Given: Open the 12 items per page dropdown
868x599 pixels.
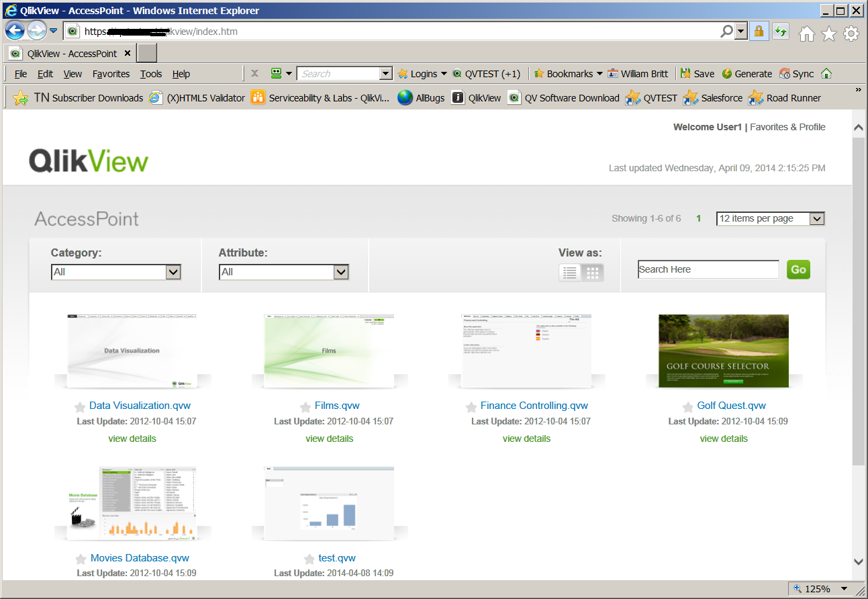Looking at the screenshot, I should 771,218.
